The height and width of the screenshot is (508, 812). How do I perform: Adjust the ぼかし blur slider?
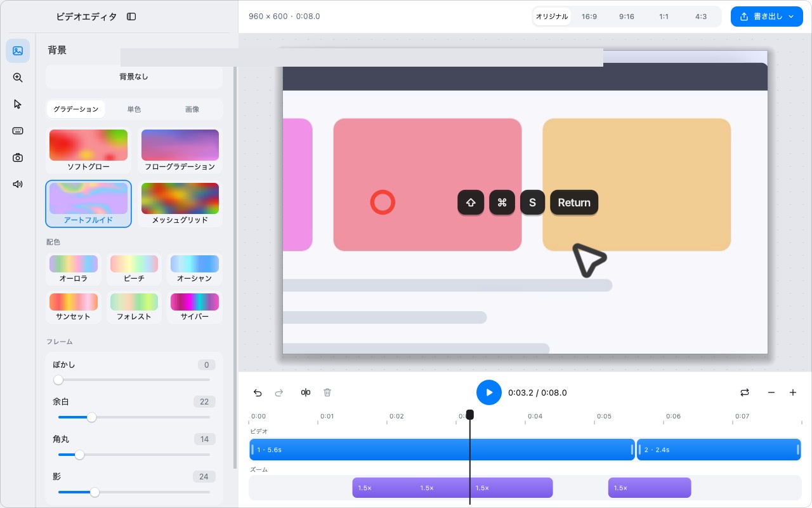pos(134,380)
